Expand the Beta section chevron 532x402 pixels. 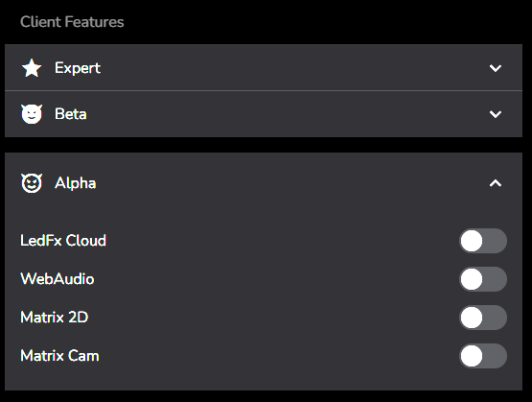[496, 114]
